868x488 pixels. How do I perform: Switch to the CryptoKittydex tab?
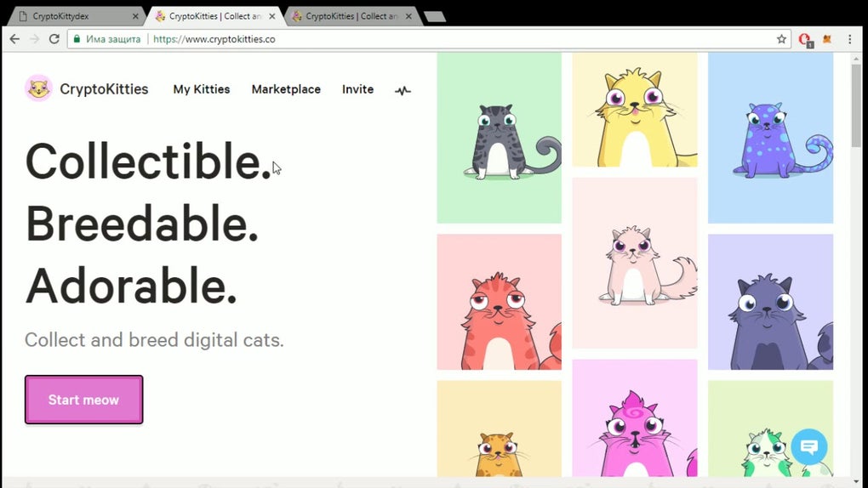[x=75, y=16]
